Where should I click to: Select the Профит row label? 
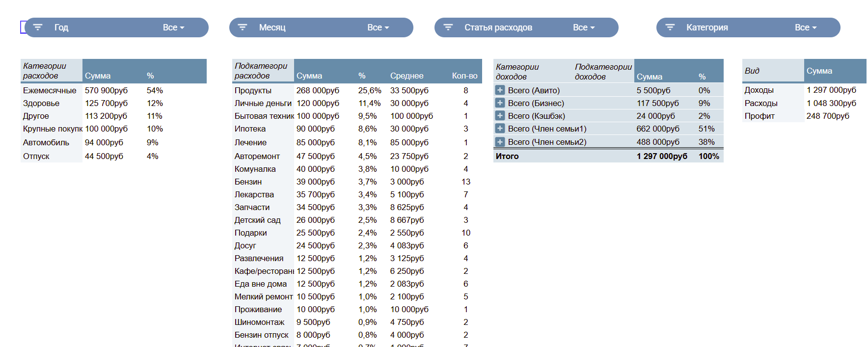tap(759, 116)
